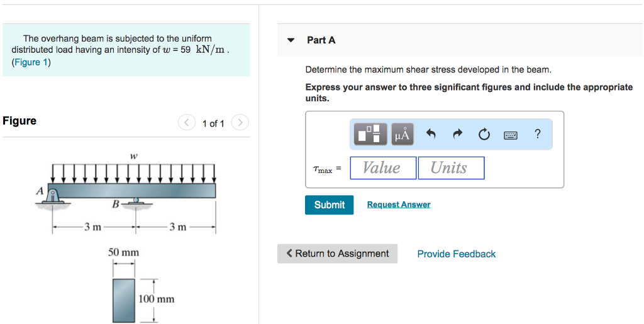Collapse the Part A section
The image size is (644, 324).
(291, 40)
